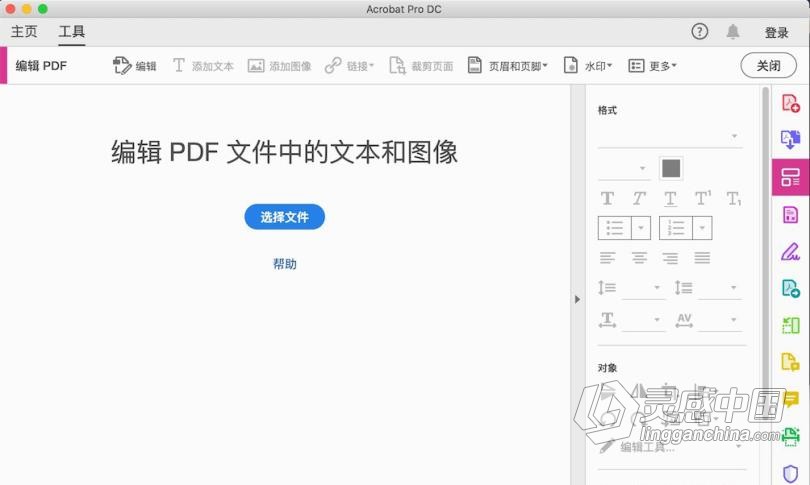The image size is (810, 485).
Task: Open Organize Pages tool in sidebar
Action: (790, 325)
